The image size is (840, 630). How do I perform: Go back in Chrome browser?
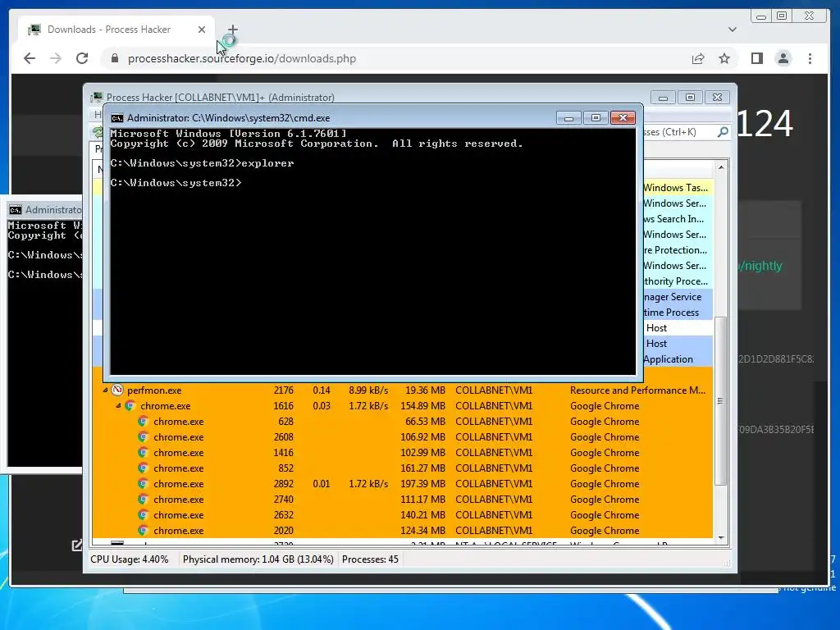30,58
